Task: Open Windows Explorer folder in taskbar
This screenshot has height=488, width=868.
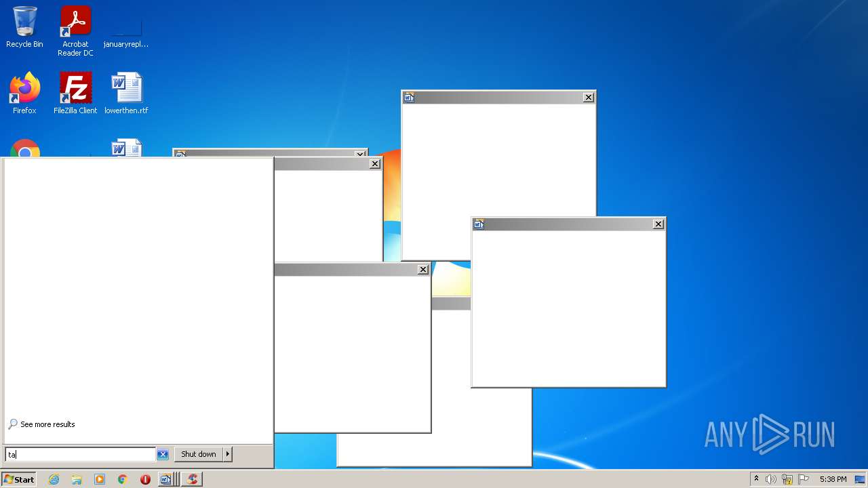Action: pos(77,479)
